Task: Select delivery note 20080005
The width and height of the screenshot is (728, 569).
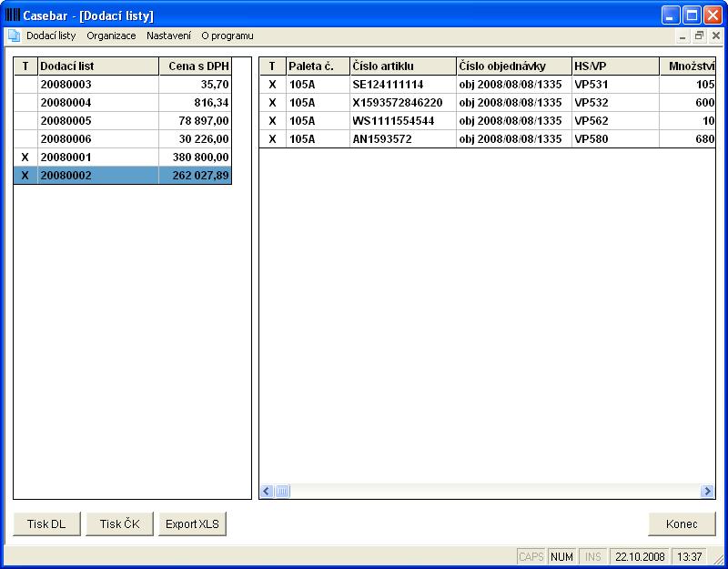Action: point(66,121)
